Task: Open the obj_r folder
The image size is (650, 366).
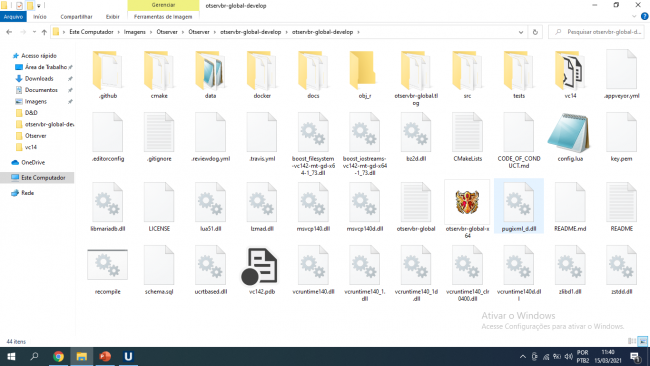Action: tap(365, 75)
